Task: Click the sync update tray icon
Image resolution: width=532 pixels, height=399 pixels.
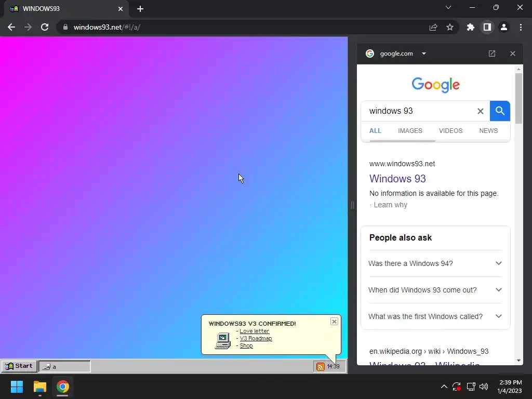Action: click(x=457, y=387)
